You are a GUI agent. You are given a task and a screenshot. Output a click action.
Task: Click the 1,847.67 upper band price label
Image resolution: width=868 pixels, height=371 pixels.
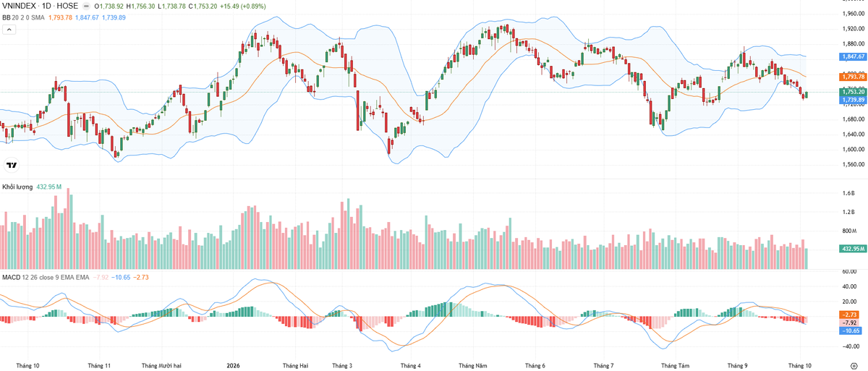tap(853, 56)
